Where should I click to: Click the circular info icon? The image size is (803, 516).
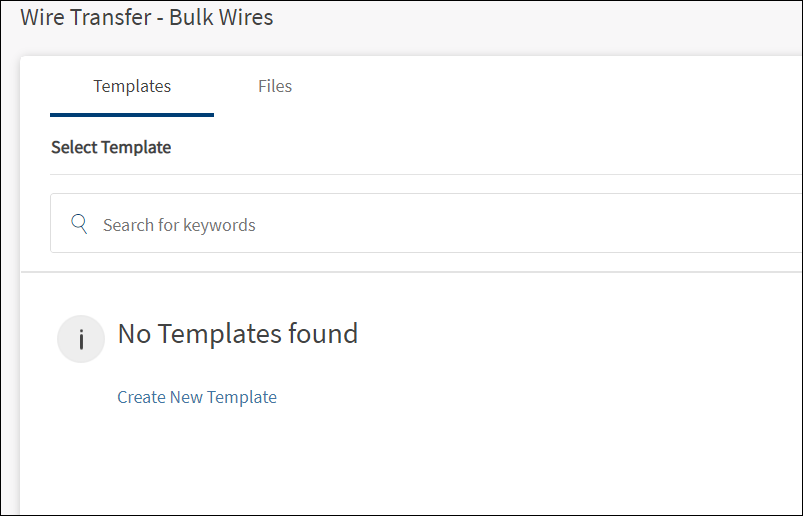81,340
